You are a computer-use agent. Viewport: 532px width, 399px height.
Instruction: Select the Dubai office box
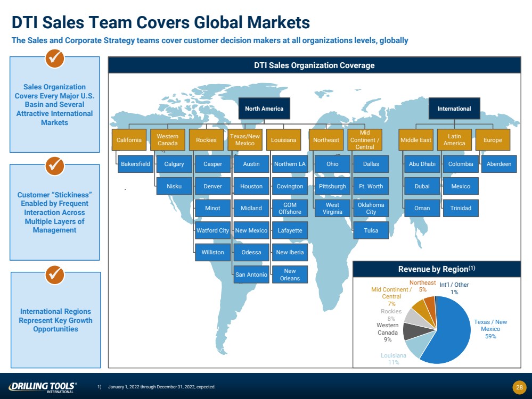click(422, 186)
